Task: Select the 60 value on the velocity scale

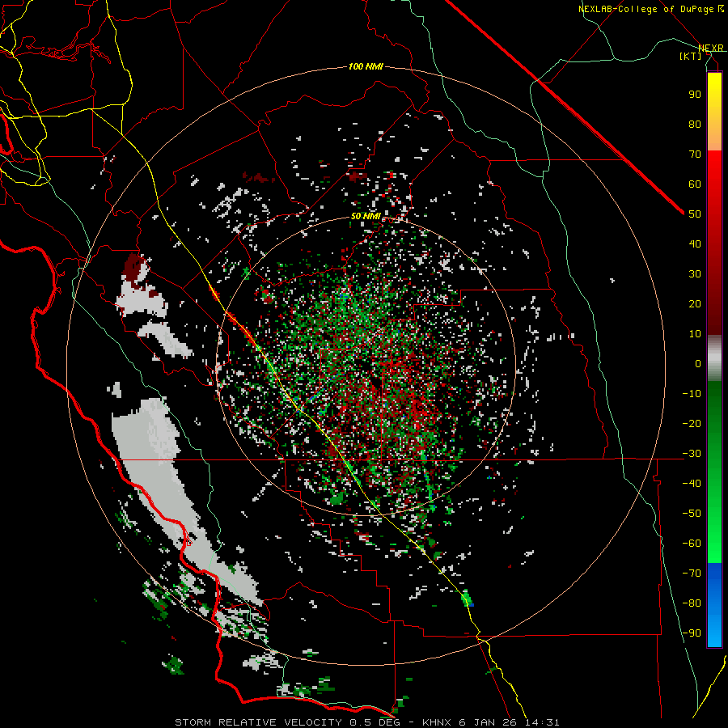Action: tap(695, 184)
